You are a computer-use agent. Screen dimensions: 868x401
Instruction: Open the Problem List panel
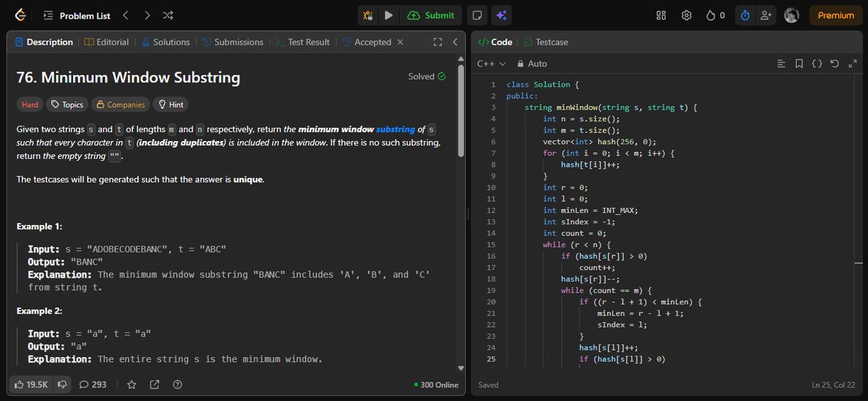(77, 15)
